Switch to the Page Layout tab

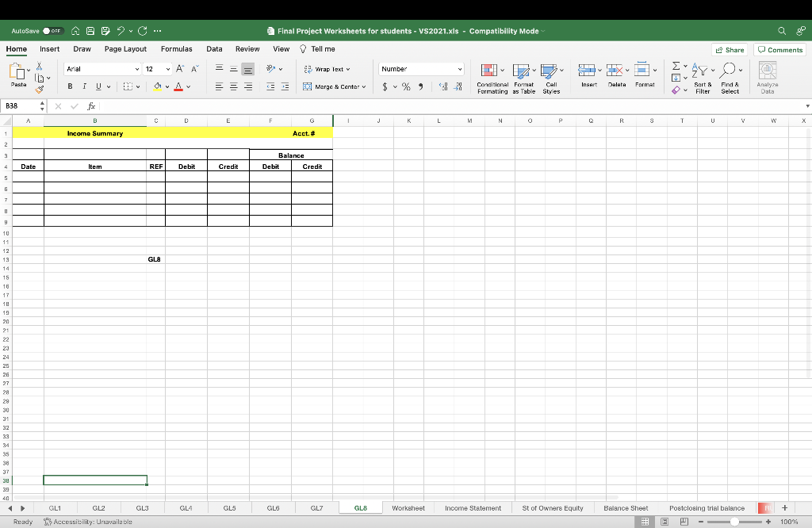point(125,49)
